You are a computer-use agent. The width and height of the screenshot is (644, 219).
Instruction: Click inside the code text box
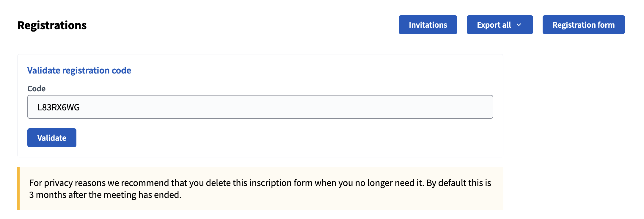(x=260, y=107)
